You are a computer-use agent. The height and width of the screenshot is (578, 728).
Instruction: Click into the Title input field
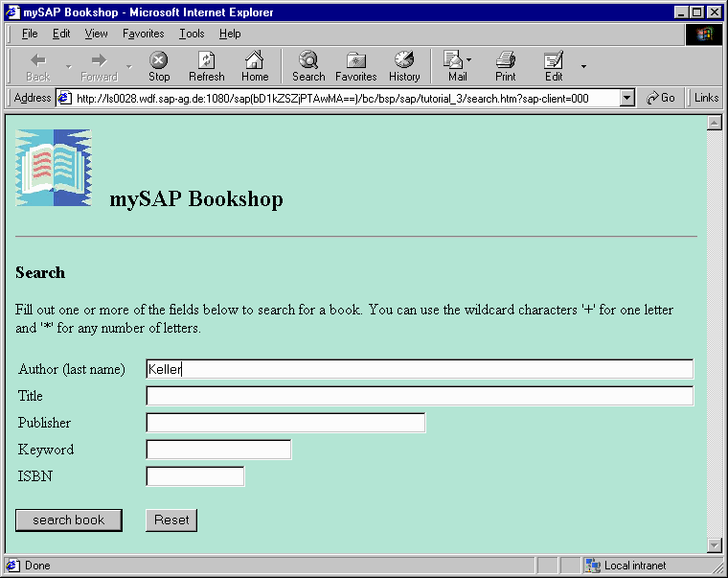pyautogui.click(x=419, y=396)
